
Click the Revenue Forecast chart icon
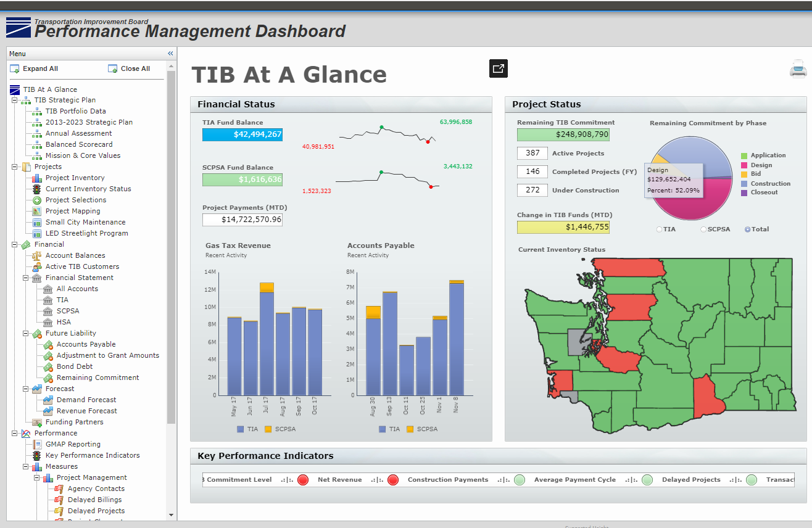point(48,411)
